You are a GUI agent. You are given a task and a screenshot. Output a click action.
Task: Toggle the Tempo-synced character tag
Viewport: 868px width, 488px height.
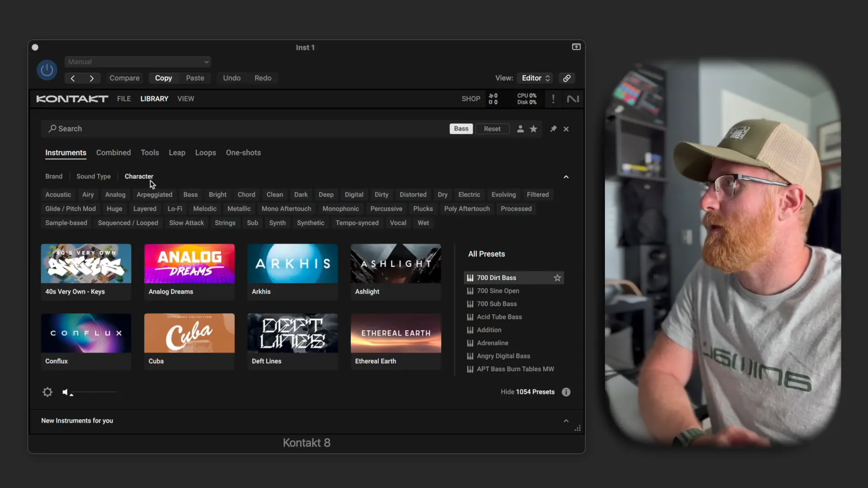(x=357, y=223)
